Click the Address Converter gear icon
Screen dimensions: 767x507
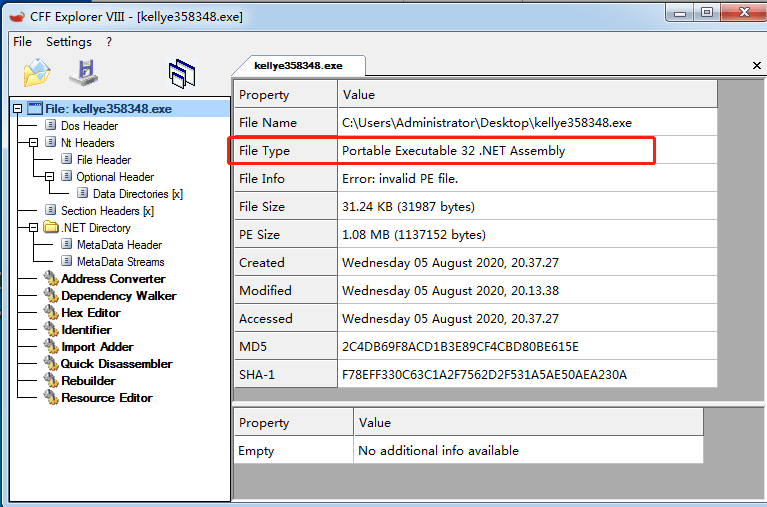51,278
